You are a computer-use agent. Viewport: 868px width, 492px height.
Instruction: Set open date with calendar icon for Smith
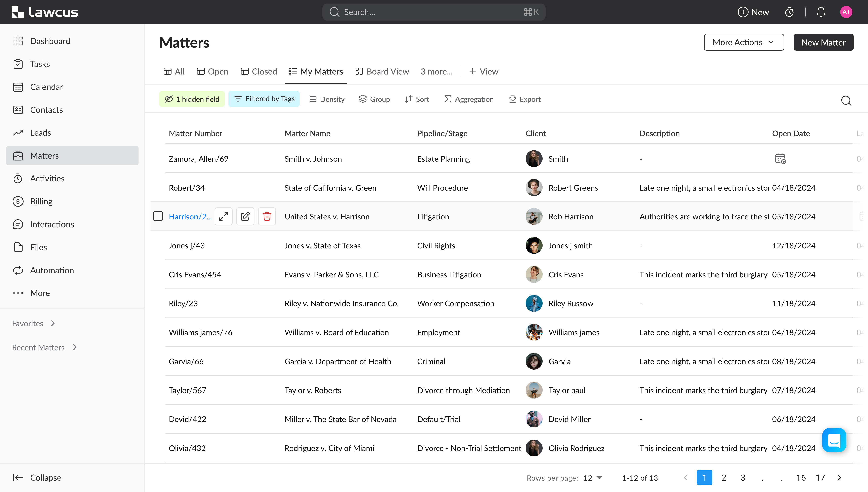(x=780, y=159)
